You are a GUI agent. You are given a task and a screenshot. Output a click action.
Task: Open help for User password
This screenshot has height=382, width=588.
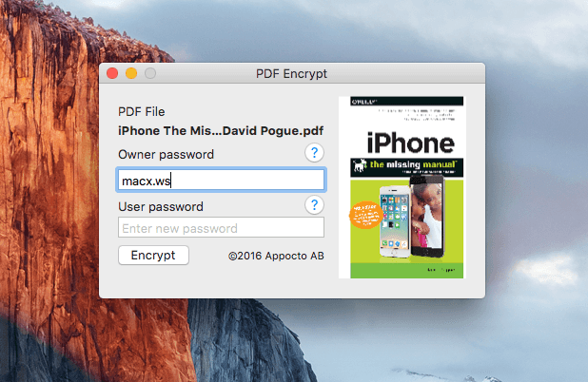(x=314, y=205)
